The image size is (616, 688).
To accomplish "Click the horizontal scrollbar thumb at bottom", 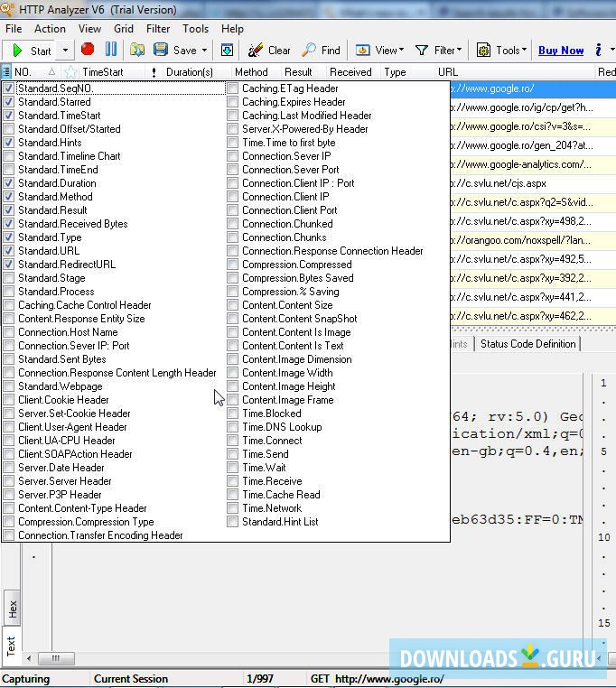I will 56,658.
